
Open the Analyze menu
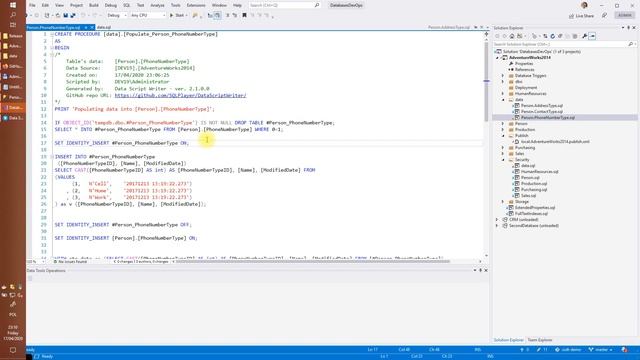pyautogui.click(x=157, y=5)
